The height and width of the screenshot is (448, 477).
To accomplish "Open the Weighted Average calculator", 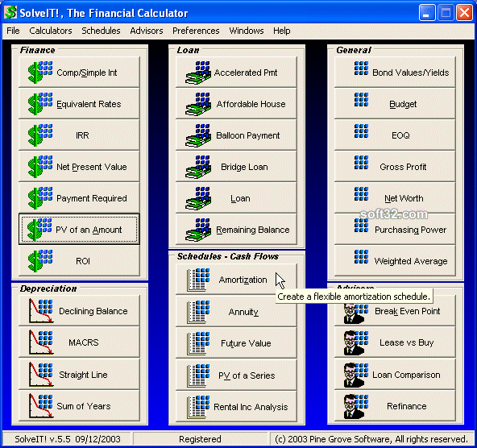I will 395,261.
